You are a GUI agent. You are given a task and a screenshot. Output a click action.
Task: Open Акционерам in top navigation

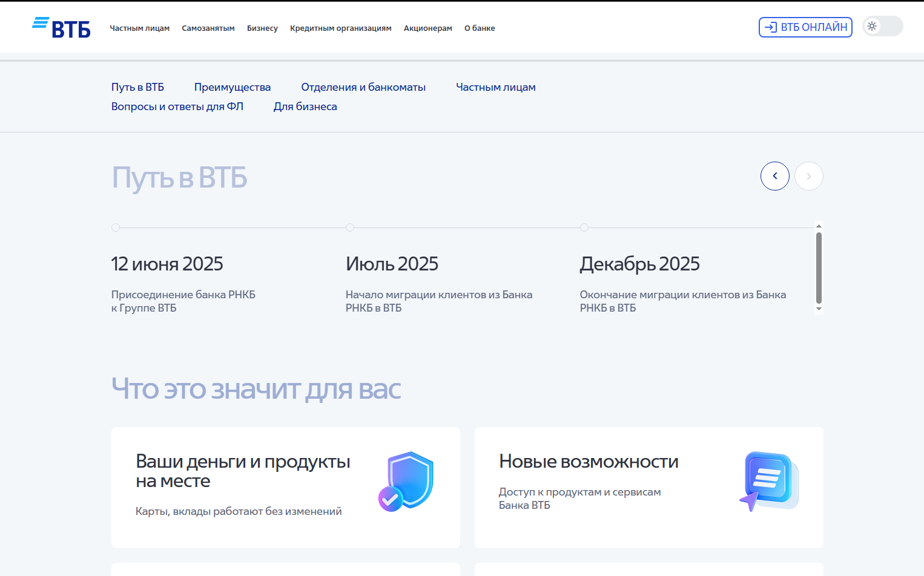tap(428, 28)
